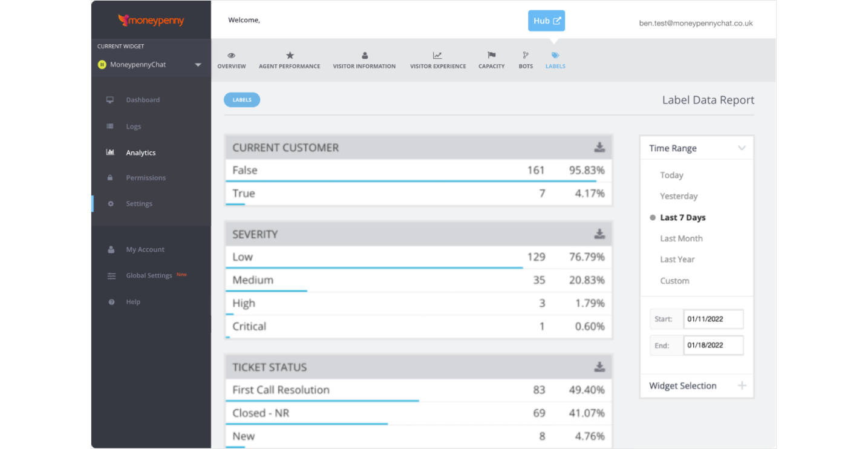868x449 pixels.
Task: Expand the Widget Selection section
Action: click(742, 385)
